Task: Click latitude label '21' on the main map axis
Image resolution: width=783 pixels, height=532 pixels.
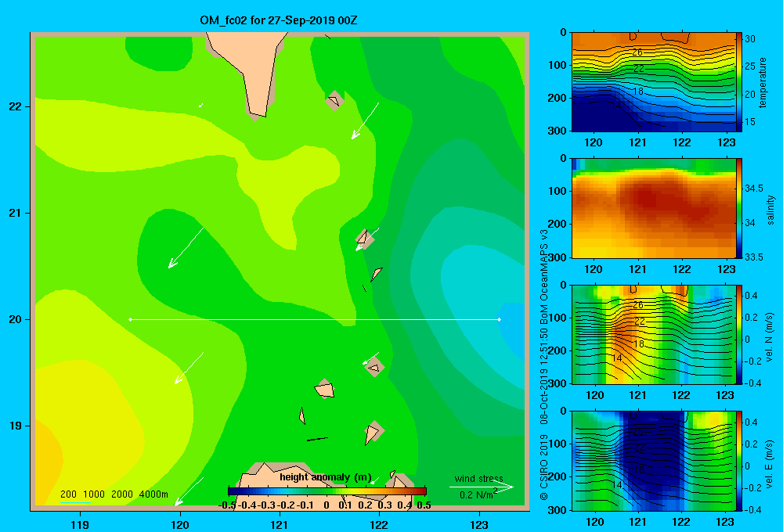Action: coord(15,213)
